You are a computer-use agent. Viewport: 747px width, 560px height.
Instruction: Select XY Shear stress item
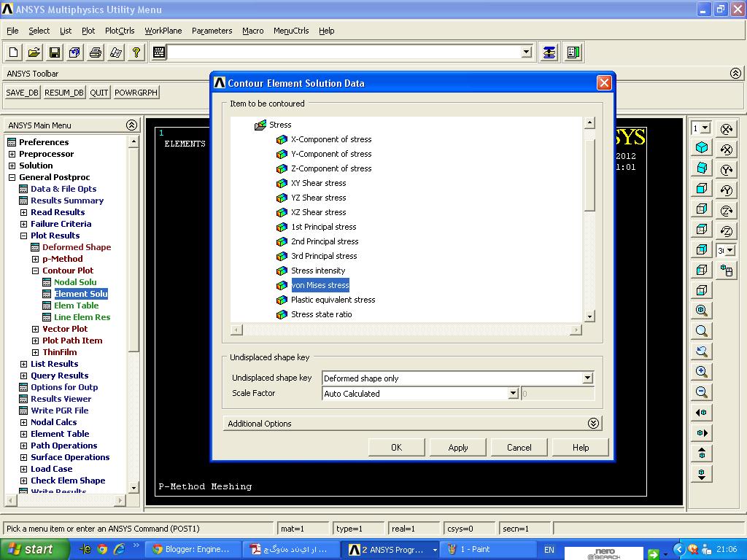[318, 183]
